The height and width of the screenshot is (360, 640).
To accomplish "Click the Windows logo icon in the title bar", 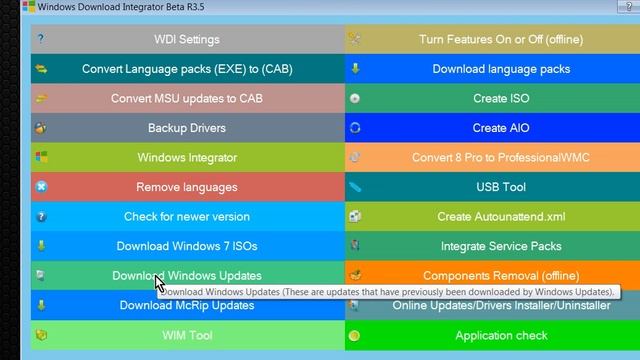I will (29, 7).
